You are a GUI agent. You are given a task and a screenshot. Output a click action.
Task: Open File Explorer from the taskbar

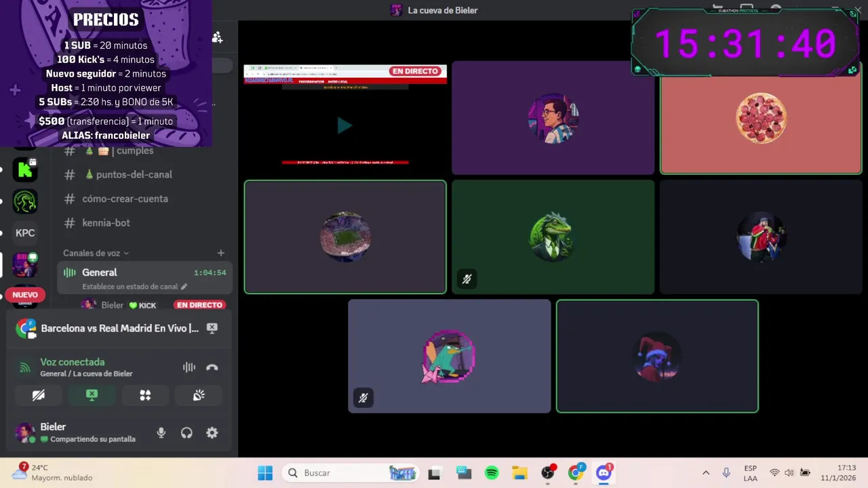click(519, 472)
